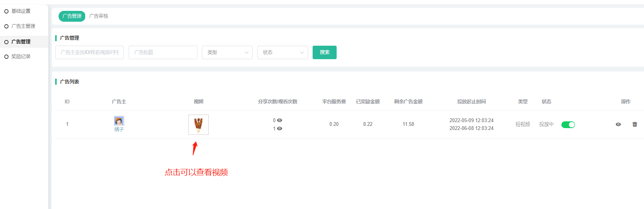This screenshot has width=644, height=209.
Task: Click the 投放中 status text
Action: tap(546, 124)
